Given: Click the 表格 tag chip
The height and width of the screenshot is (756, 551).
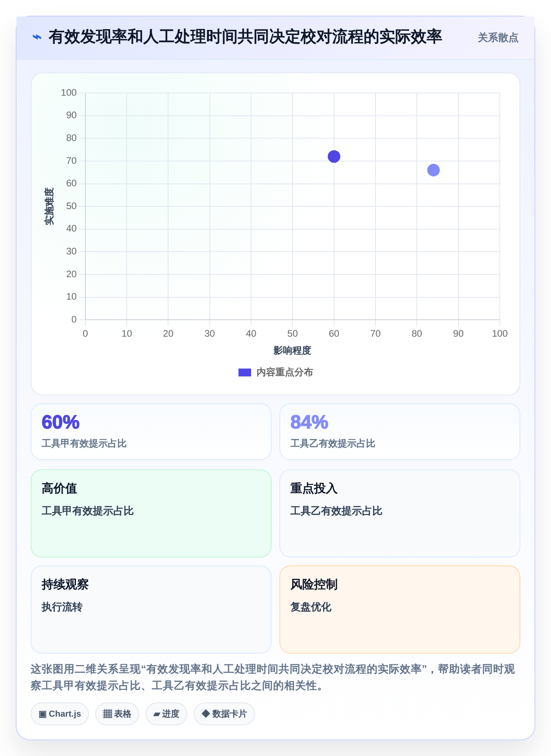Looking at the screenshot, I should 117,714.
